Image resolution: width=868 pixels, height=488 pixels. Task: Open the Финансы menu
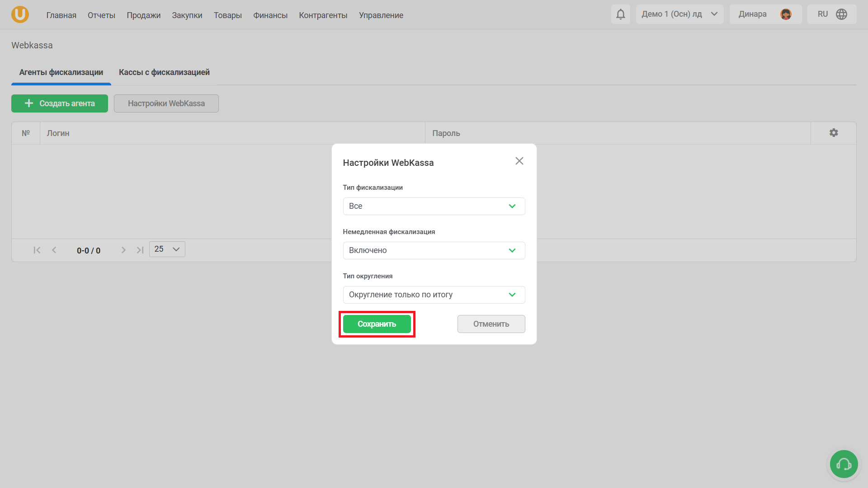coord(270,15)
